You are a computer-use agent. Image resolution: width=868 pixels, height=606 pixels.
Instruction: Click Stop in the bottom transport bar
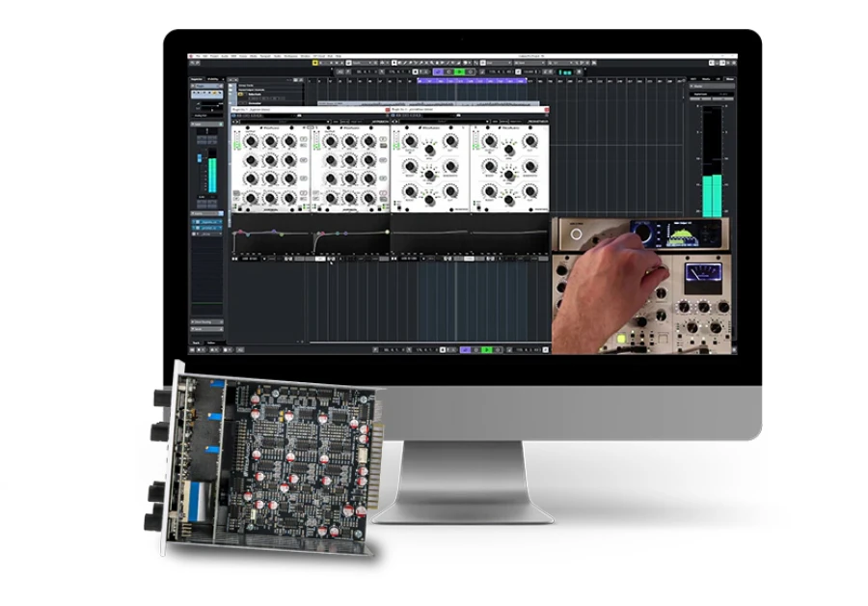pyautogui.click(x=475, y=349)
